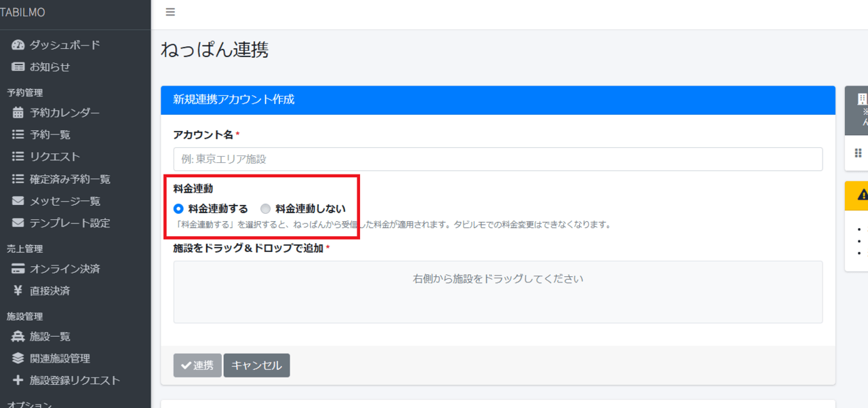Click the 関連施設管理 layers icon
The height and width of the screenshot is (408, 868).
[18, 358]
